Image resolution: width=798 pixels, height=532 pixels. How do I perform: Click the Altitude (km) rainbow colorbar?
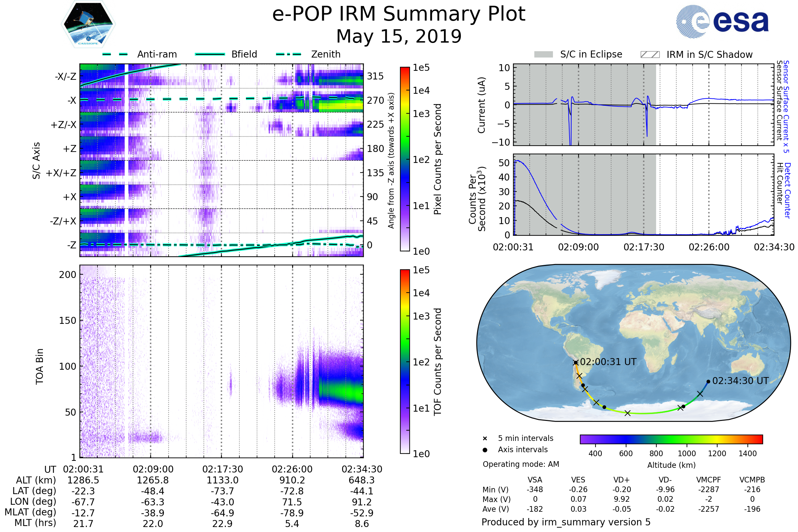tap(671, 439)
